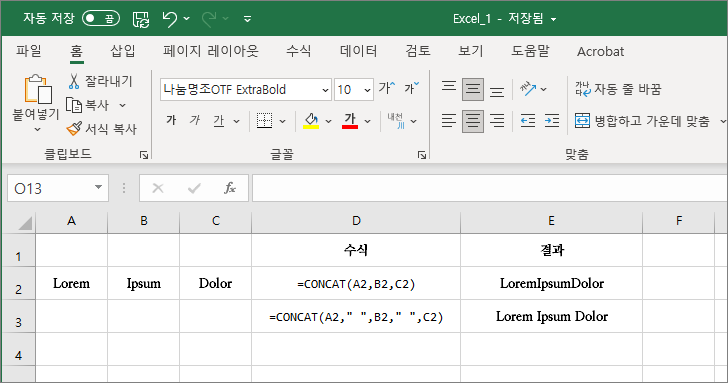Select column D header

[x=356, y=221]
